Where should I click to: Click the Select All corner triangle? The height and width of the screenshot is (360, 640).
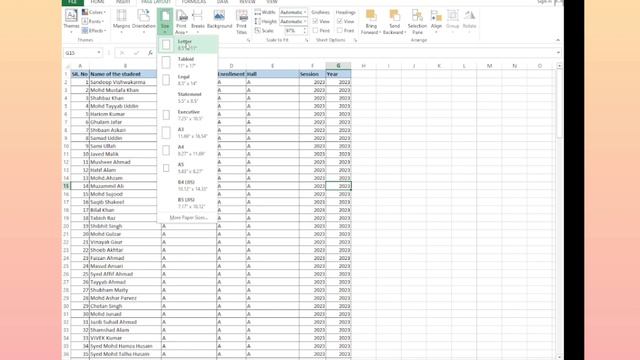point(67,66)
